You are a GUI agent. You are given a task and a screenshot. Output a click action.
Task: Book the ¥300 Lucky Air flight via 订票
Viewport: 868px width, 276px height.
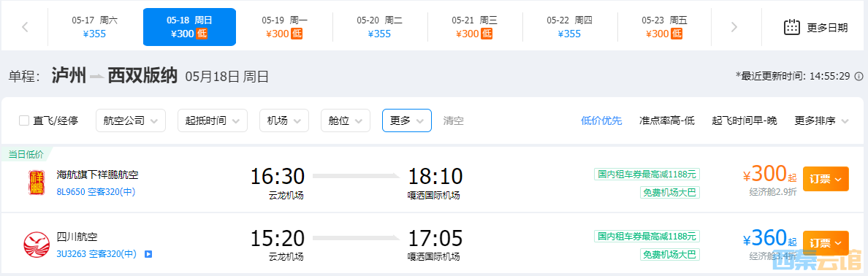(826, 179)
